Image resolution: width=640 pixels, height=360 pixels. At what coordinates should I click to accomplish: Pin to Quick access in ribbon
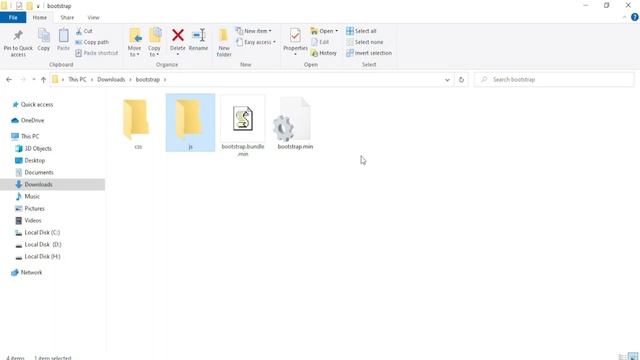point(18,43)
